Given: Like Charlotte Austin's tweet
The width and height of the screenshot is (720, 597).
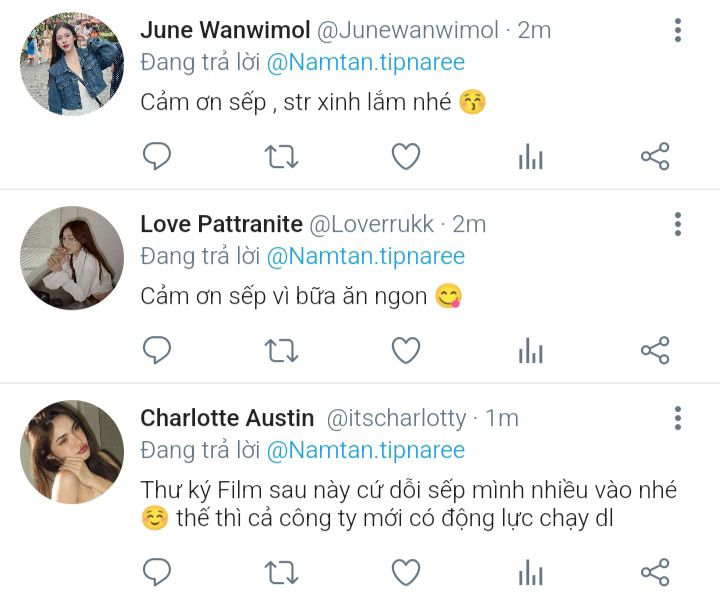Looking at the screenshot, I should coord(406,572).
